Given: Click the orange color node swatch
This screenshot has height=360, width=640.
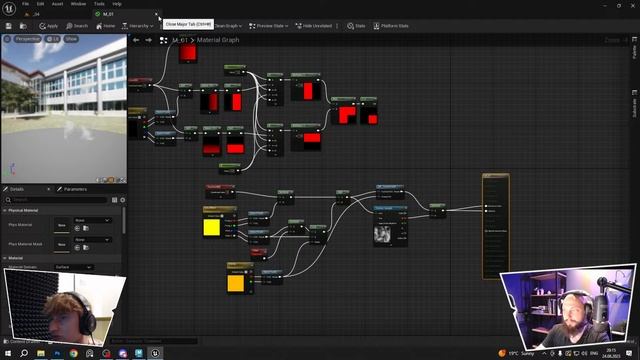Looking at the screenshot, I should coord(236,283).
